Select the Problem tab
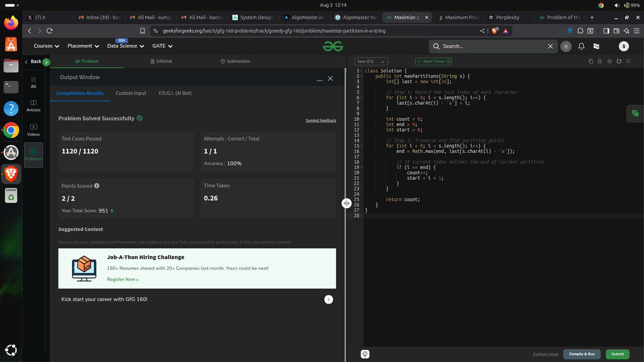The image size is (644, 362). [86, 61]
